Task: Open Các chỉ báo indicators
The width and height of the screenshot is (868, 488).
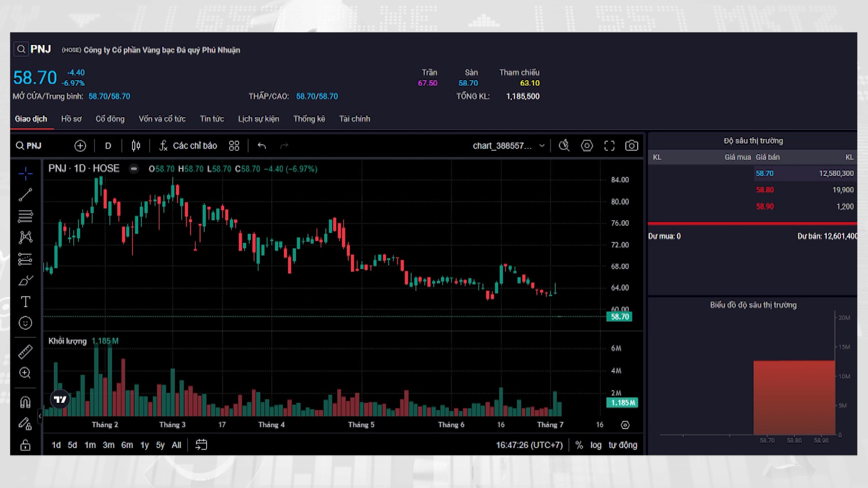Action: (188, 145)
